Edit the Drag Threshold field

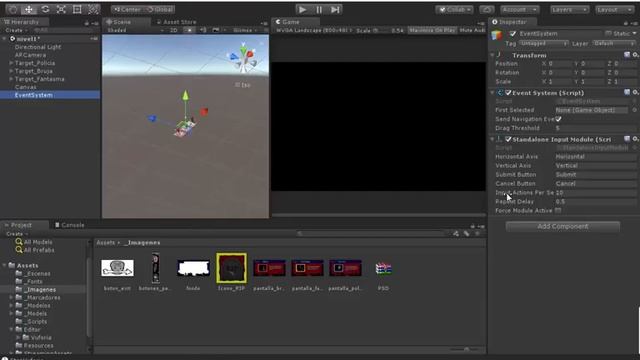pyautogui.click(x=595, y=128)
